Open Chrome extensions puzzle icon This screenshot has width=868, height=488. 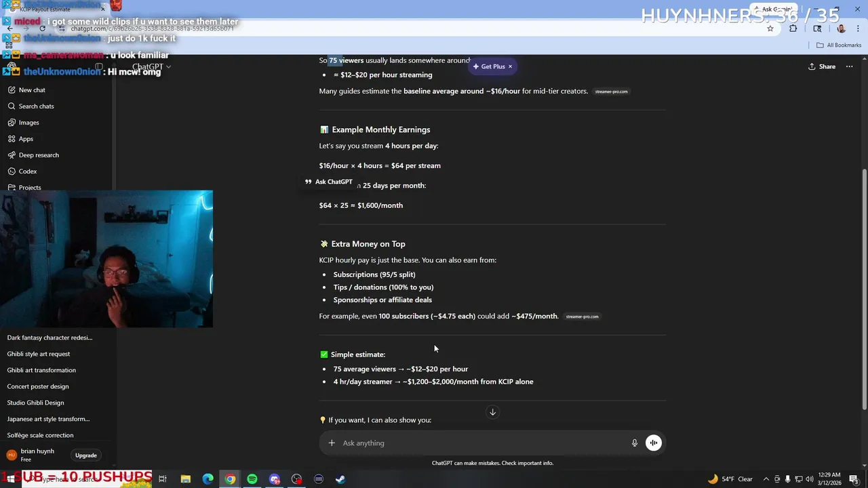(793, 28)
